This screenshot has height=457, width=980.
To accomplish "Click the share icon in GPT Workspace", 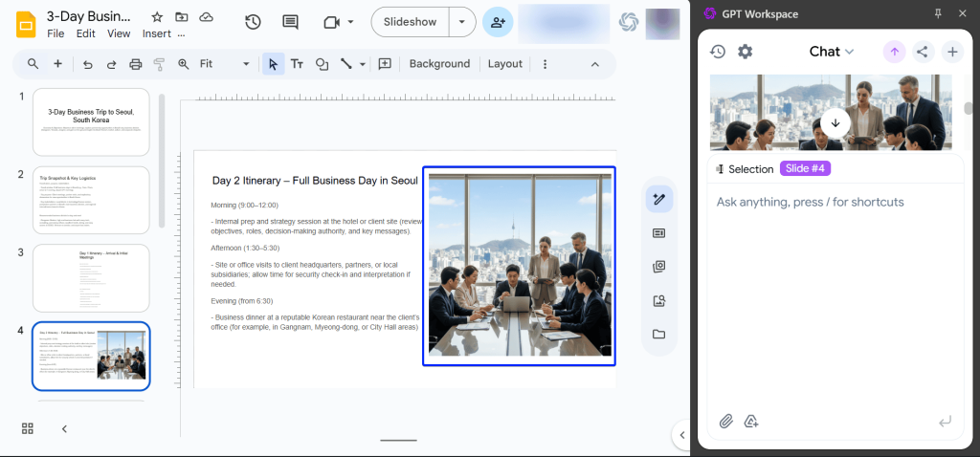I will [922, 52].
